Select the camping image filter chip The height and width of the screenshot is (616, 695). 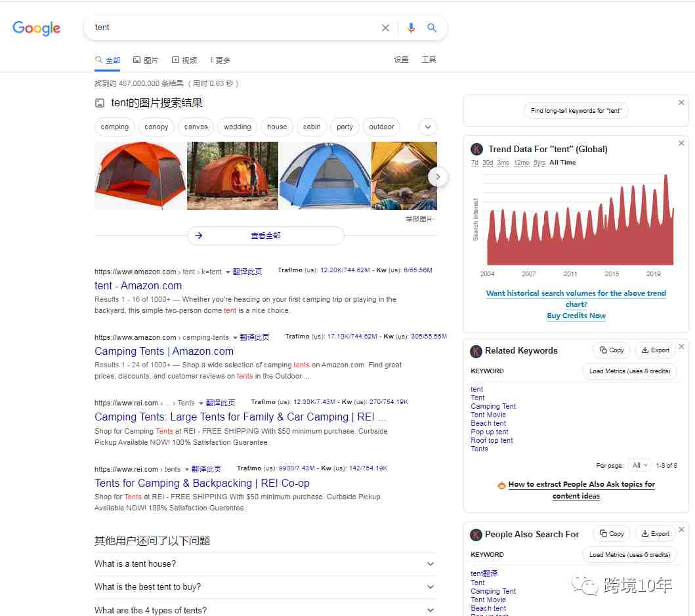coord(114,127)
